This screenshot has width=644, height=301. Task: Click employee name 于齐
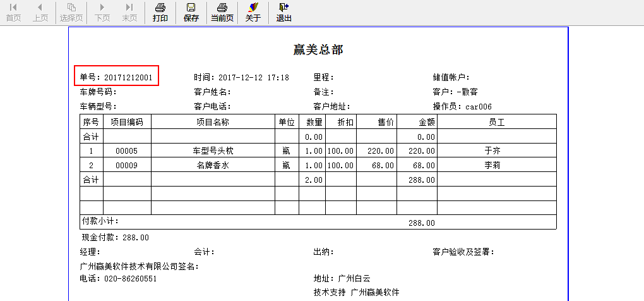[496, 151]
